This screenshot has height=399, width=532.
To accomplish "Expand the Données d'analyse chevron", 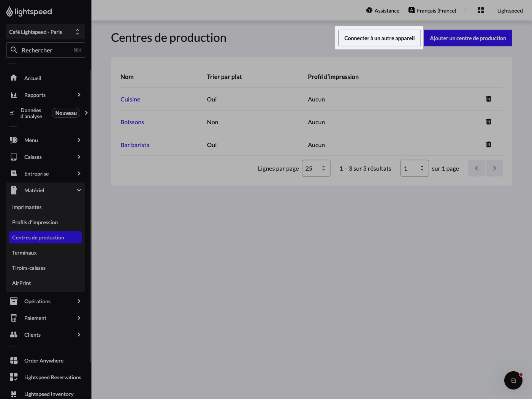I will coord(86,113).
